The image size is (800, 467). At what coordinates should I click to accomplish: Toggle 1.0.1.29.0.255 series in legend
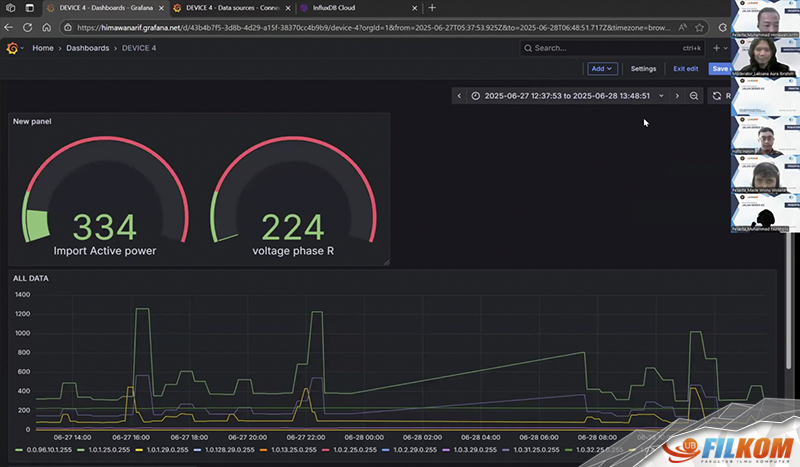pyautogui.click(x=162, y=450)
